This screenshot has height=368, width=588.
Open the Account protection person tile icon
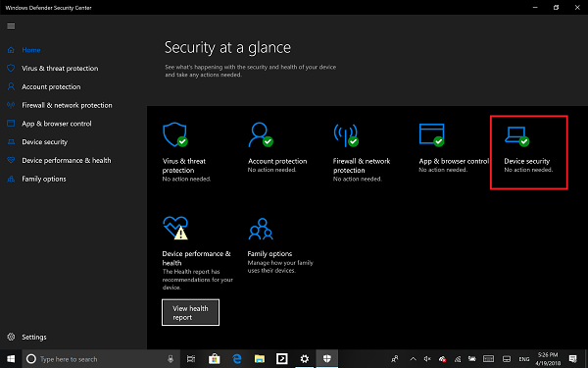point(261,134)
